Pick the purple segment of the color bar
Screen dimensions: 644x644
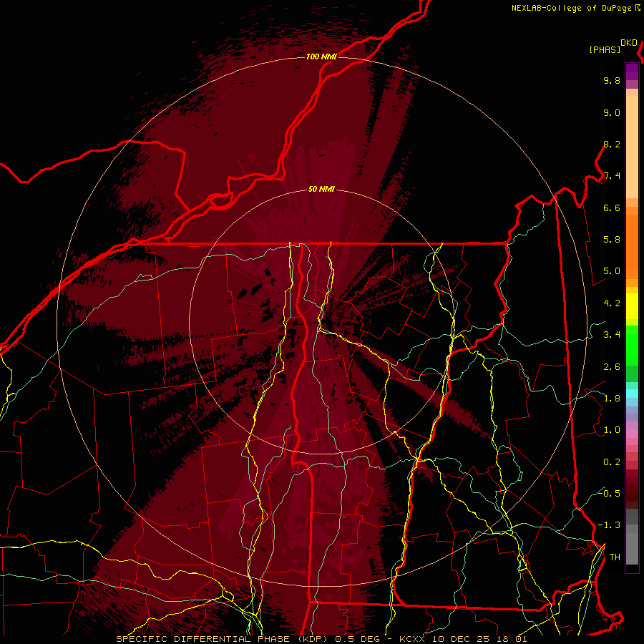pyautogui.click(x=632, y=72)
